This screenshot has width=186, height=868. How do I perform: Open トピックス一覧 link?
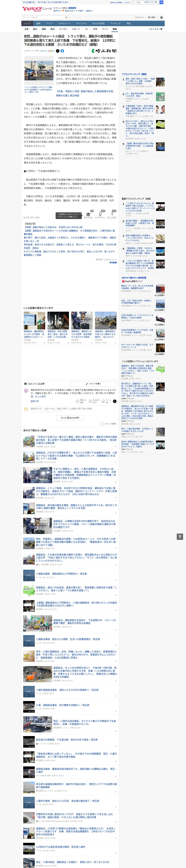click(155, 29)
